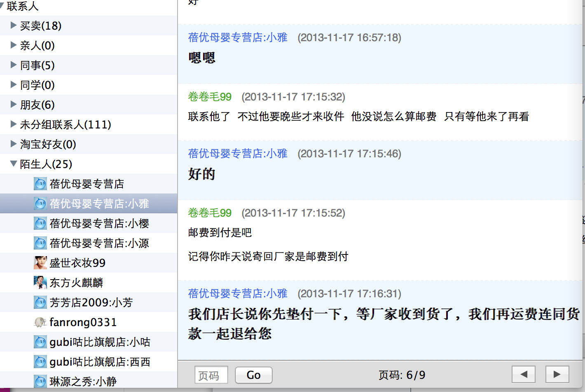This screenshot has height=392, width=585.
Task: Click the avatar icon beside 蓓优母婴专营店
Action: [x=40, y=184]
